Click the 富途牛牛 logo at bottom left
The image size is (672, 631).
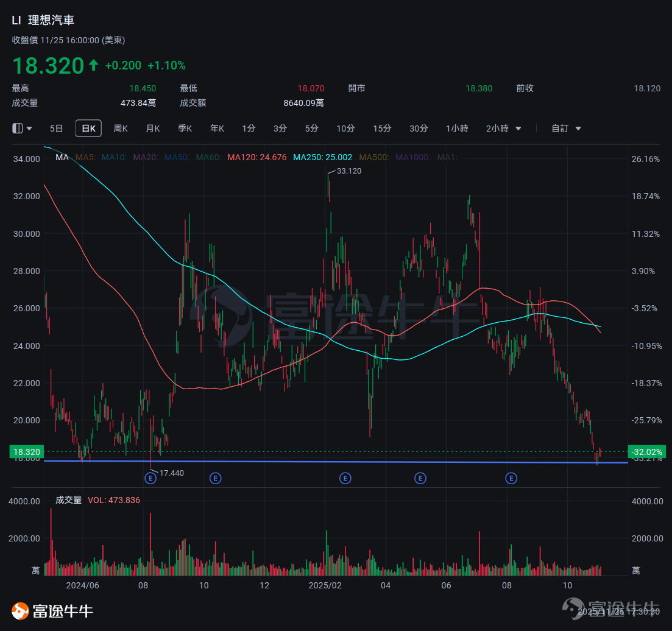click(52, 611)
